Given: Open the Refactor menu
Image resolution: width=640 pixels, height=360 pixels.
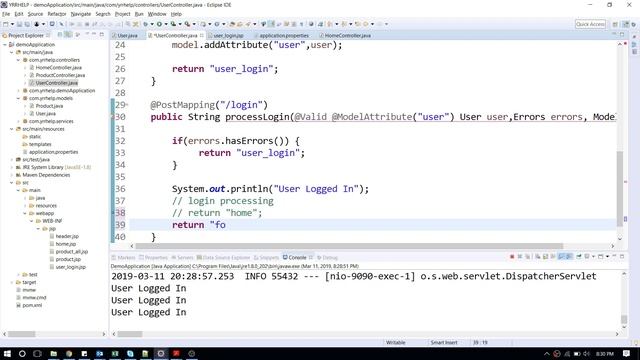Looking at the screenshot, I should (57, 14).
